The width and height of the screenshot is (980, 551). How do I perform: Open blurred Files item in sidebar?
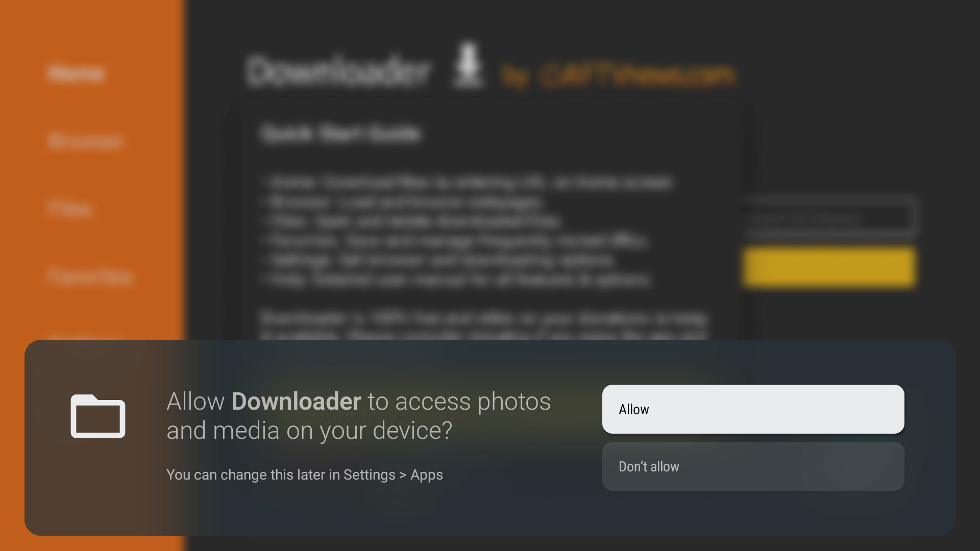(69, 209)
